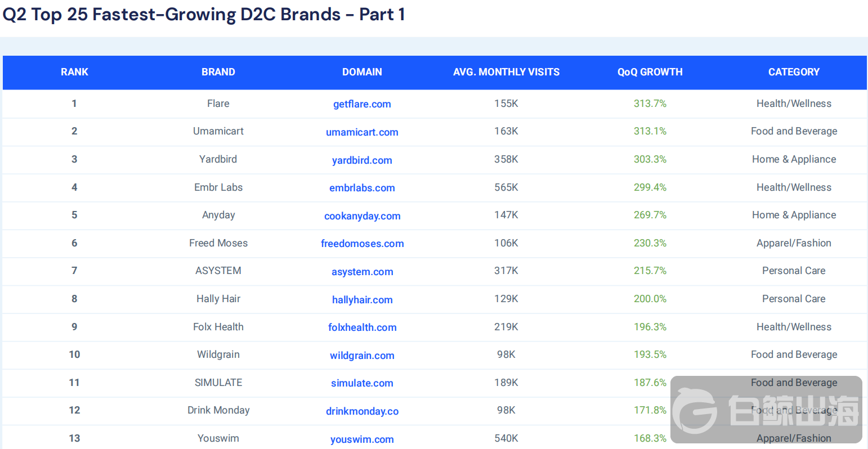Visit hallyhair.com link

(362, 300)
